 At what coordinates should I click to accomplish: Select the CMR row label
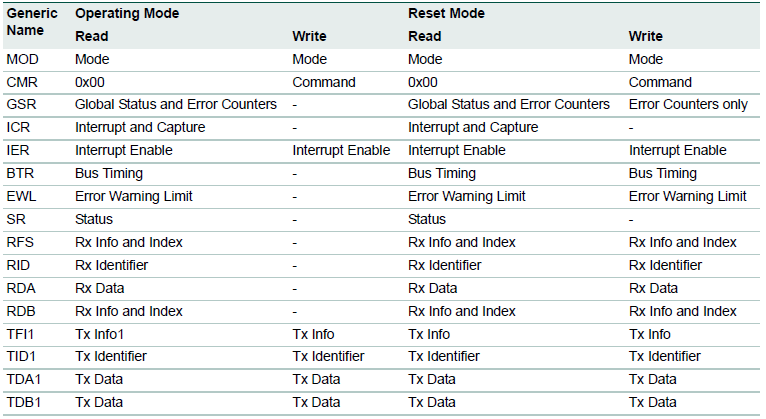[22, 82]
